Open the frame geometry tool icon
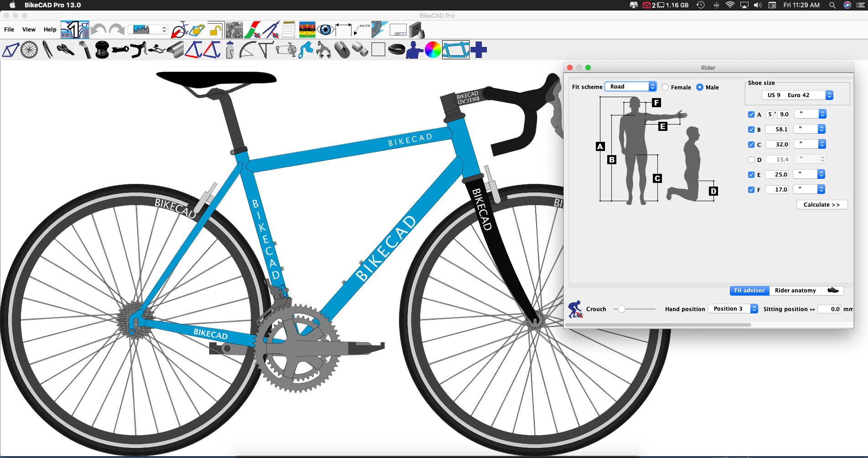 [10, 50]
